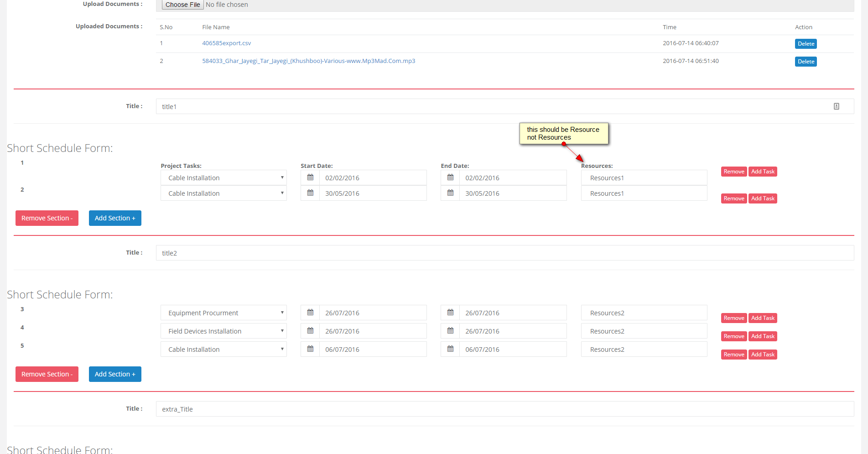Open the 406585export.csv file link

coord(226,43)
